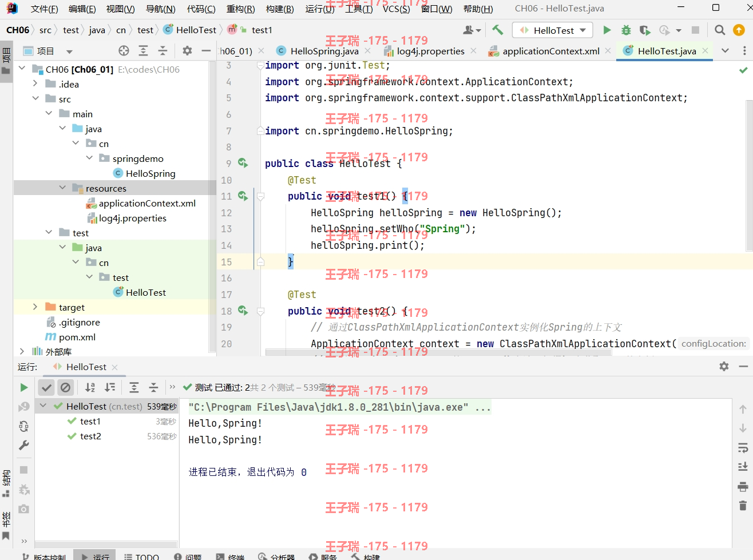Expand all in project panel toolbar
The height and width of the screenshot is (560, 753).
pyautogui.click(x=143, y=51)
